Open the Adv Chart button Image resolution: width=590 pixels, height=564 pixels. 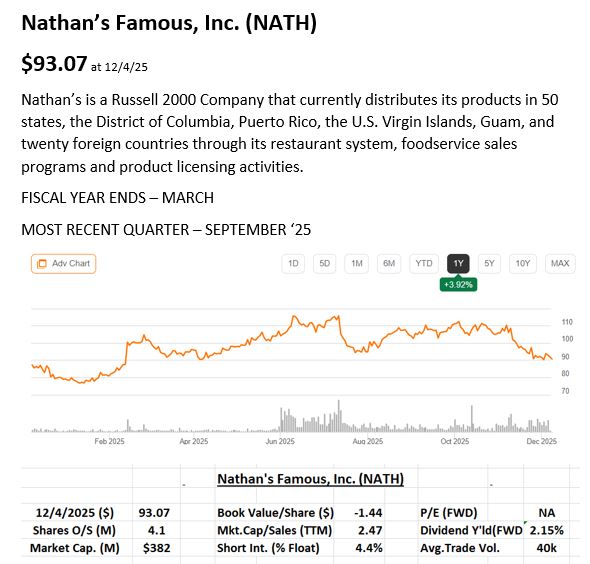63,263
